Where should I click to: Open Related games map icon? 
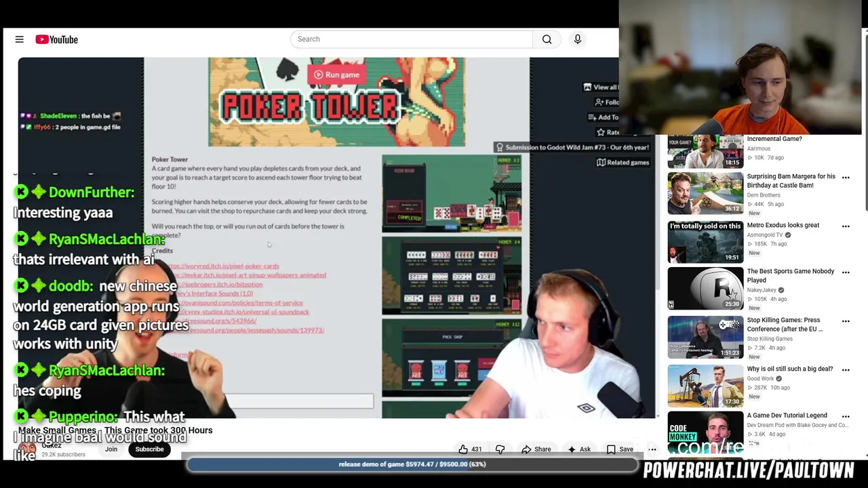(x=601, y=163)
